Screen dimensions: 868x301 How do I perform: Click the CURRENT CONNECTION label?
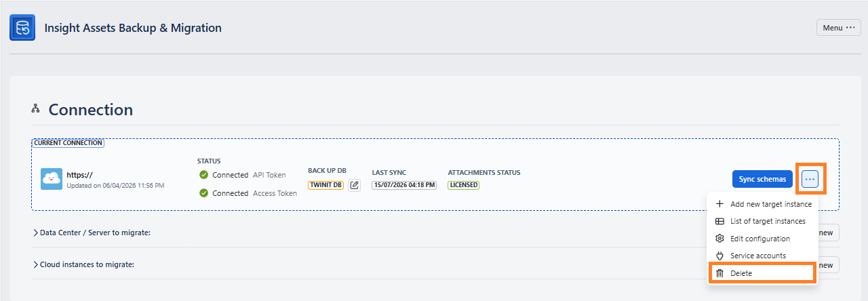(68, 143)
